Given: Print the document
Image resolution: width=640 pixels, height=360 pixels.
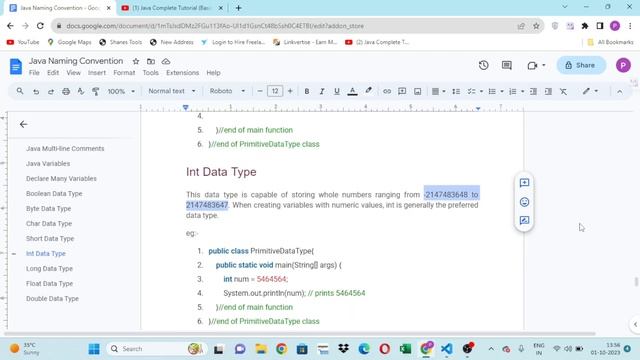Looking at the screenshot, I should tap(66, 91).
